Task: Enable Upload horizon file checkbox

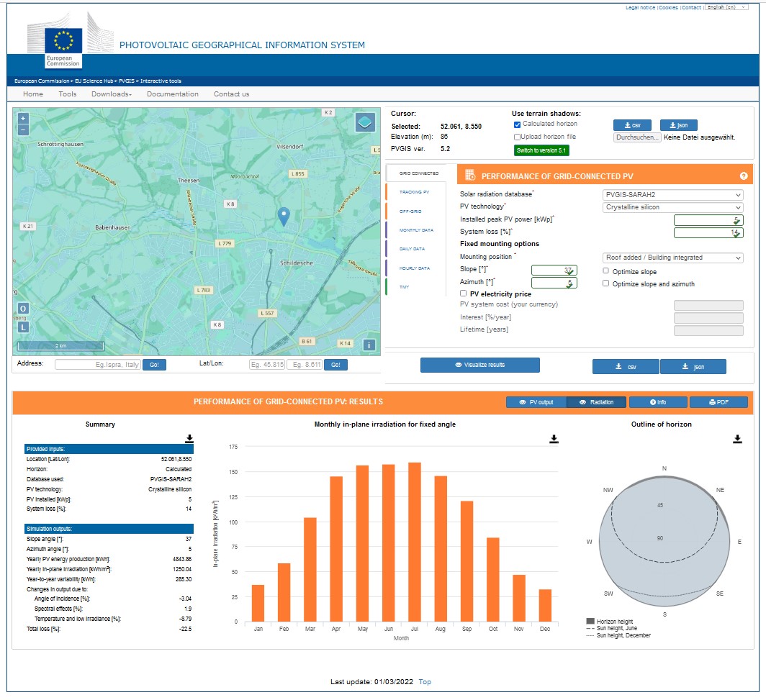Action: [x=518, y=137]
